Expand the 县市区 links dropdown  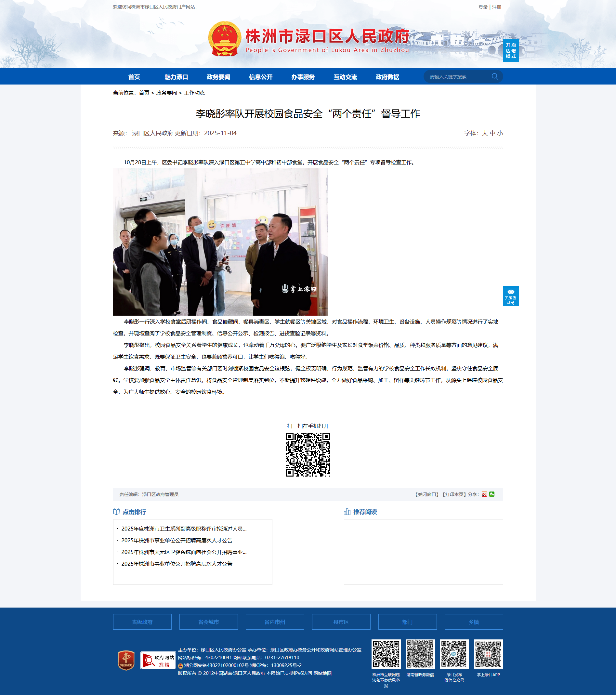(x=341, y=622)
